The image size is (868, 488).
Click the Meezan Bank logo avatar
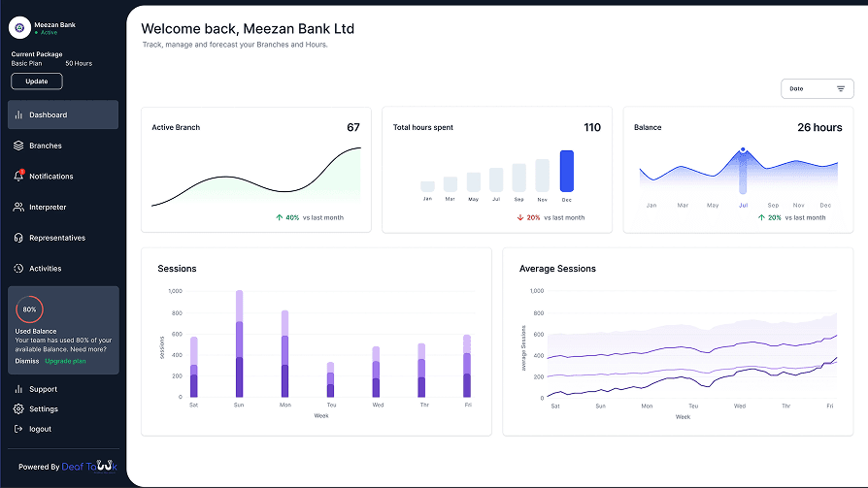pyautogui.click(x=20, y=27)
